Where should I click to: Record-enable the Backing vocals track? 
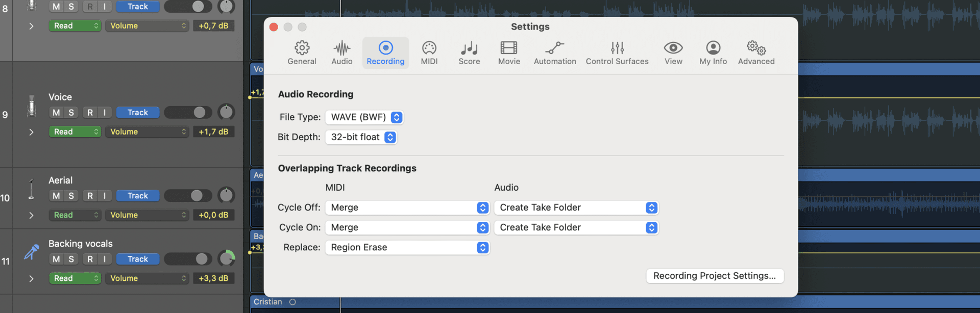tap(90, 259)
